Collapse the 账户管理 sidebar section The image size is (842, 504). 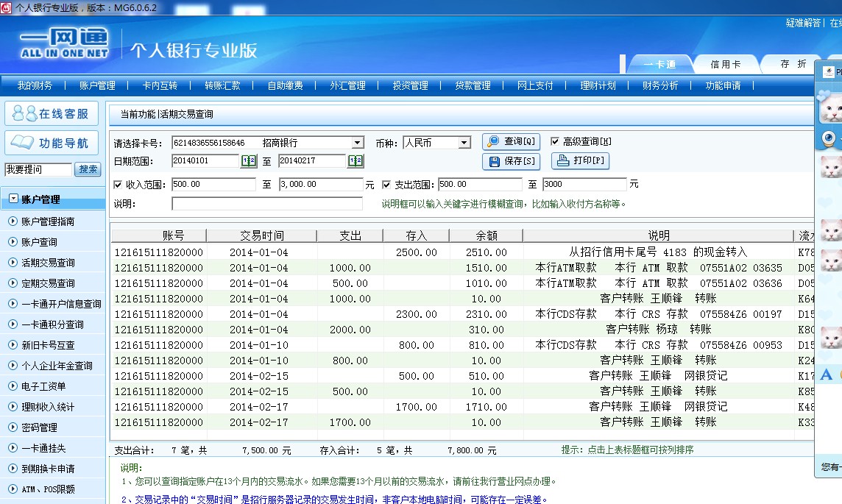tap(13, 199)
